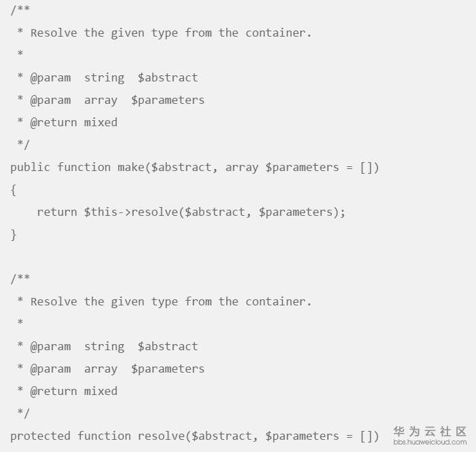
Task: Click the 'protected' keyword
Action: (40, 436)
